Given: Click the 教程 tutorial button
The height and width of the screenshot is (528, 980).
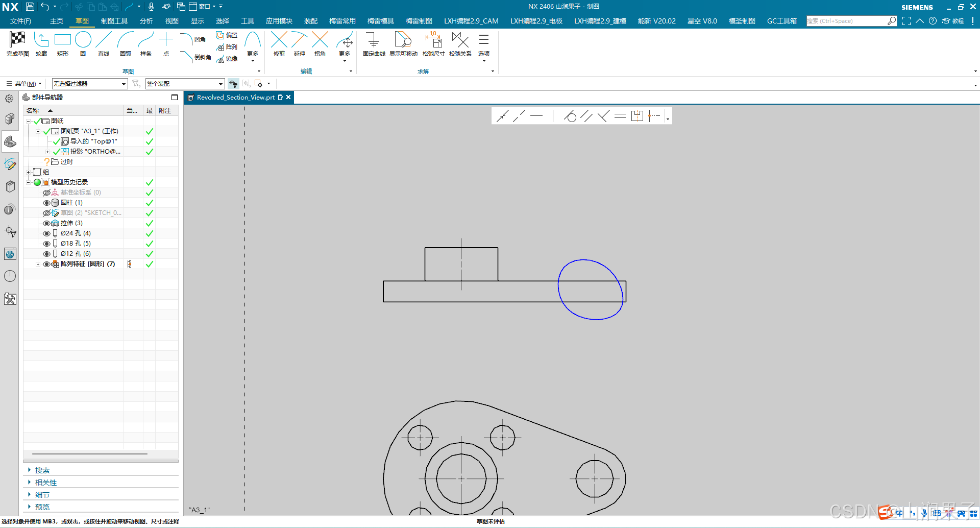Looking at the screenshot, I should tap(953, 21).
